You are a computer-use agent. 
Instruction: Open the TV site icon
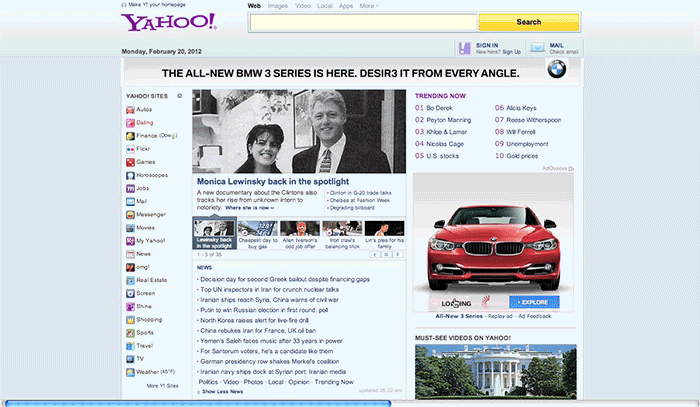point(130,360)
